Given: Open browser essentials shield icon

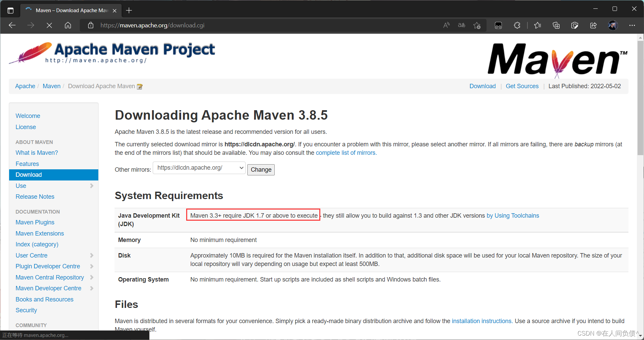Looking at the screenshot, I should point(575,25).
